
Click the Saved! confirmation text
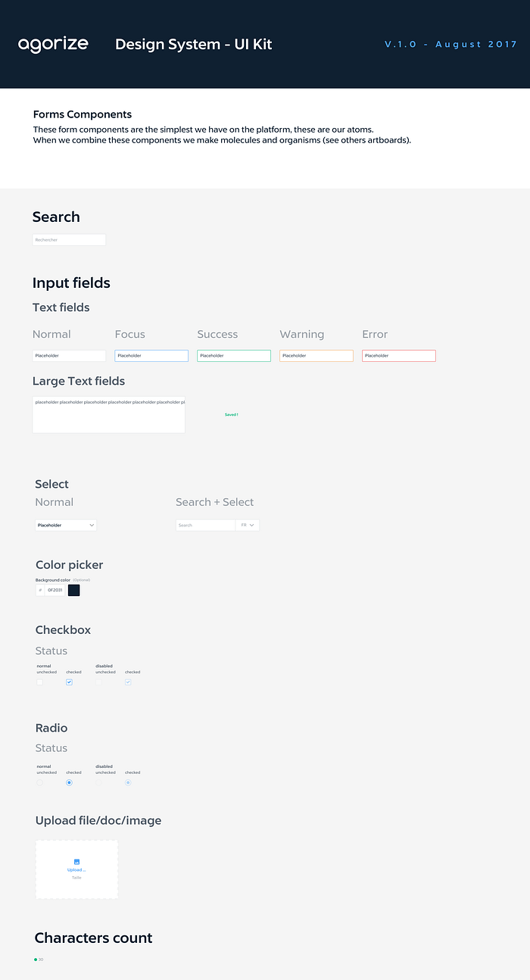pos(232,415)
